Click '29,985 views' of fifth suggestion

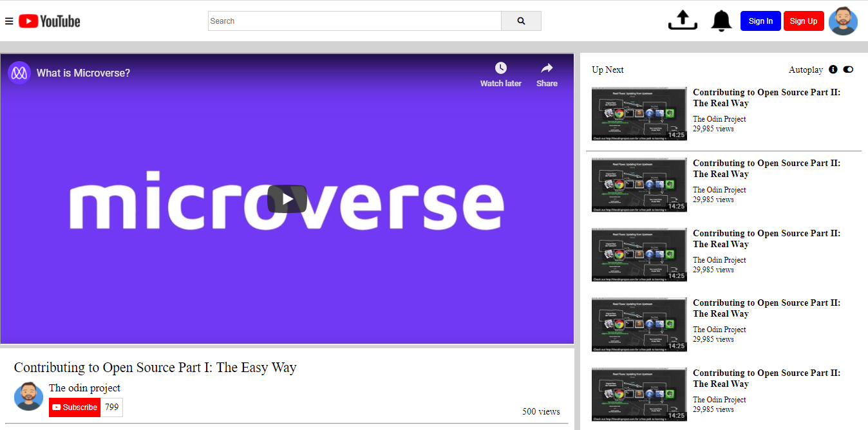(x=713, y=409)
